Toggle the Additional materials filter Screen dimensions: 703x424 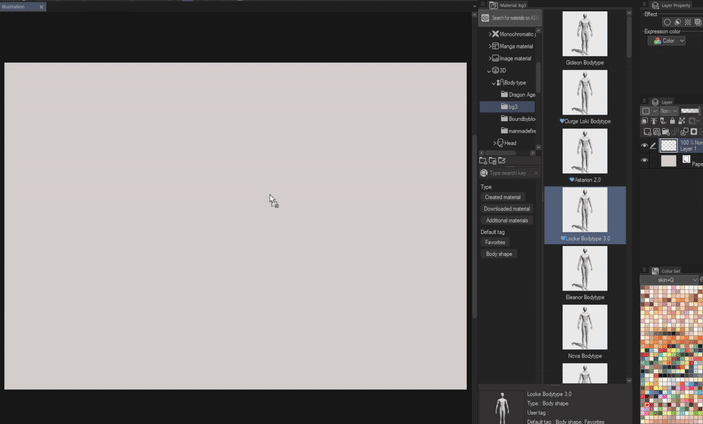(507, 221)
